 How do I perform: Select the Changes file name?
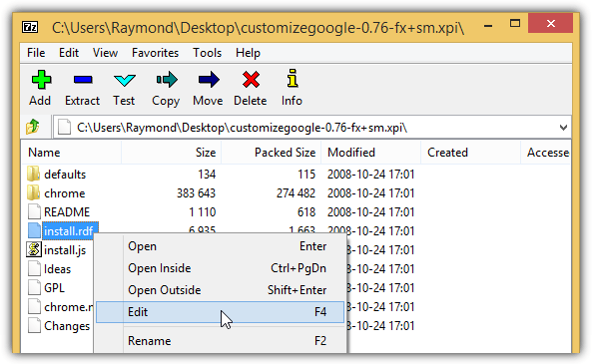(67, 326)
